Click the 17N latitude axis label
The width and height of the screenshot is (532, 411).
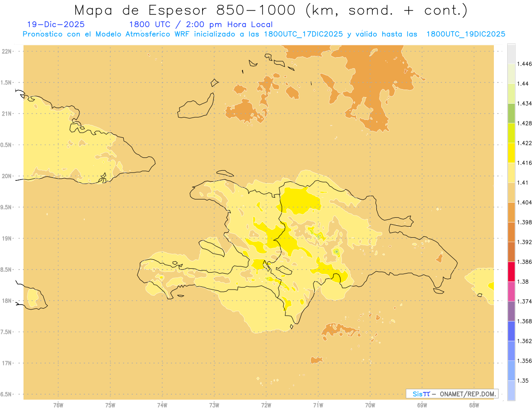pyautogui.click(x=8, y=363)
